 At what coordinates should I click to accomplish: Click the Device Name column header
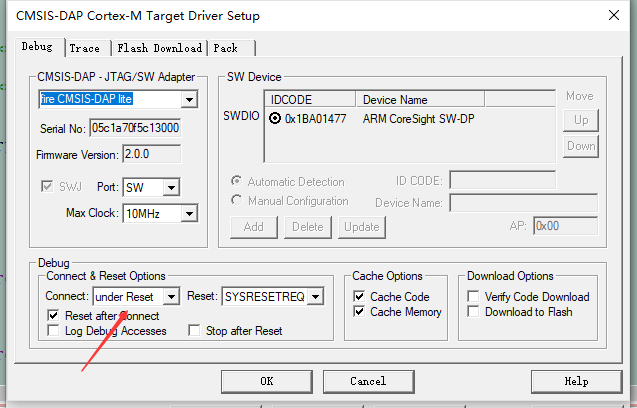click(x=420, y=100)
